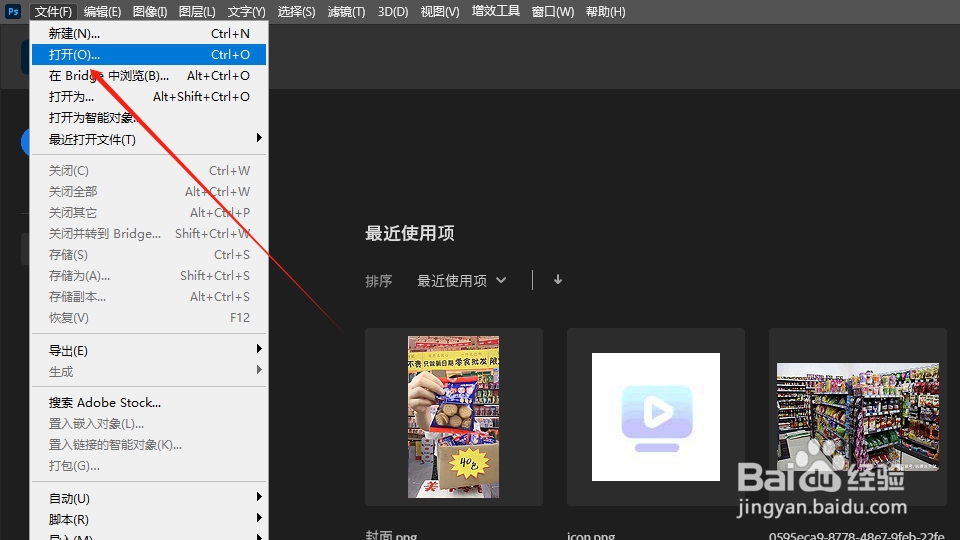Image resolution: width=960 pixels, height=540 pixels.
Task: Open the 图像(I) menu
Action: pos(149,12)
